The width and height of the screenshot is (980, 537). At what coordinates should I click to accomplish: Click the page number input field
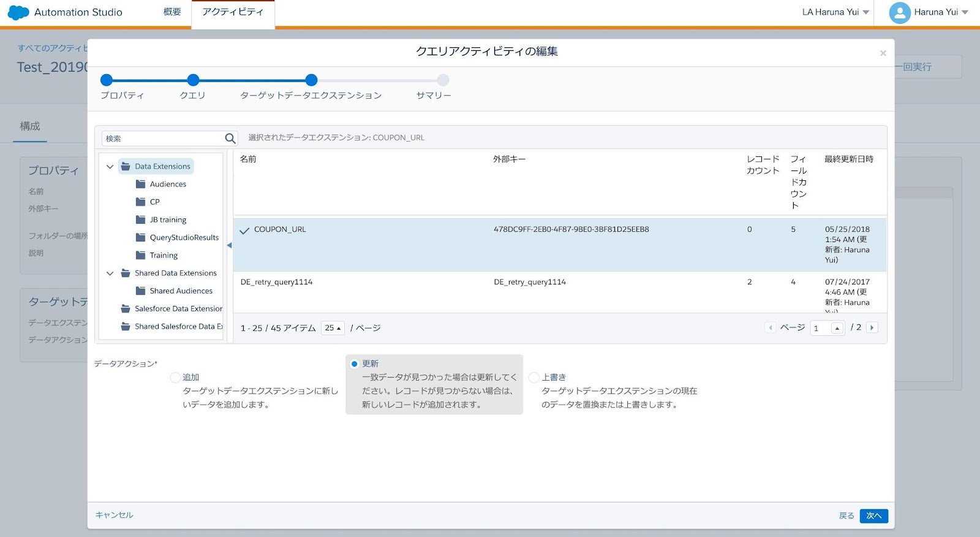[x=821, y=328]
